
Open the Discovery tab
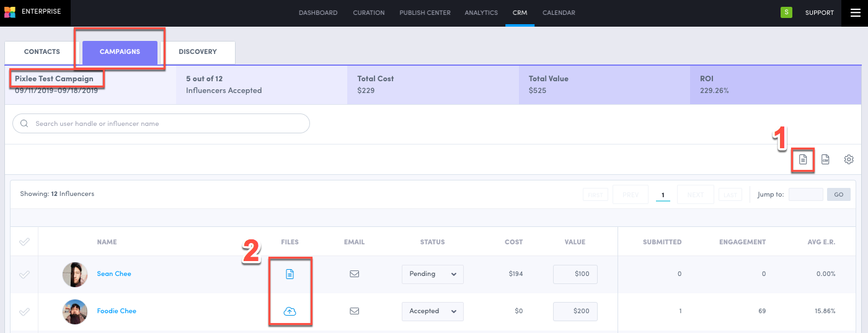pos(198,52)
